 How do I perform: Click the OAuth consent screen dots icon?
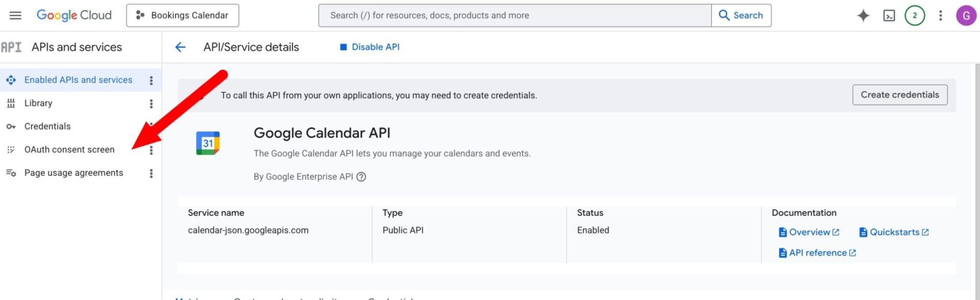point(11,150)
